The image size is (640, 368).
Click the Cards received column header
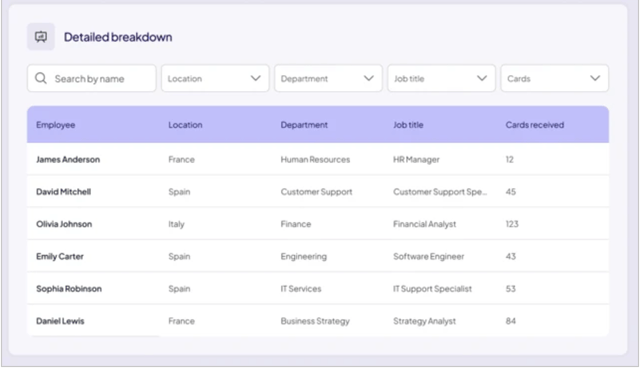535,125
